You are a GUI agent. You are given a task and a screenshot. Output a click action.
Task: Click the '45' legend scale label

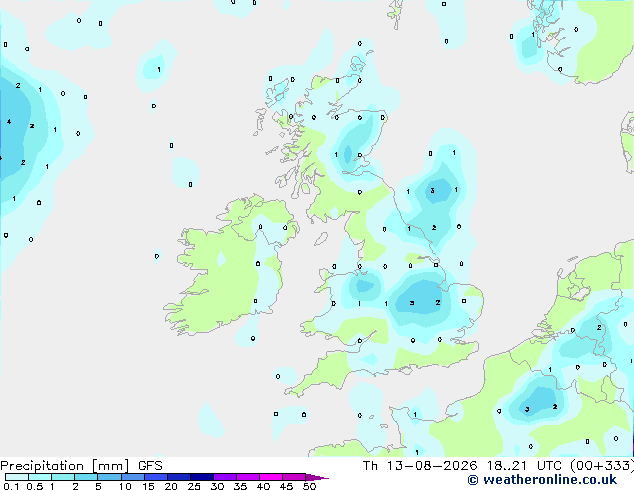click(286, 486)
